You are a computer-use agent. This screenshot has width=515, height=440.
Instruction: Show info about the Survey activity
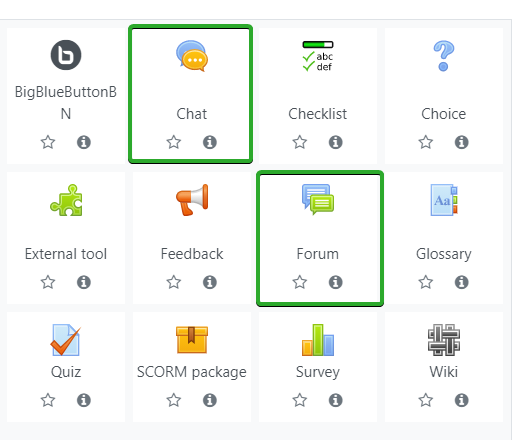click(335, 400)
